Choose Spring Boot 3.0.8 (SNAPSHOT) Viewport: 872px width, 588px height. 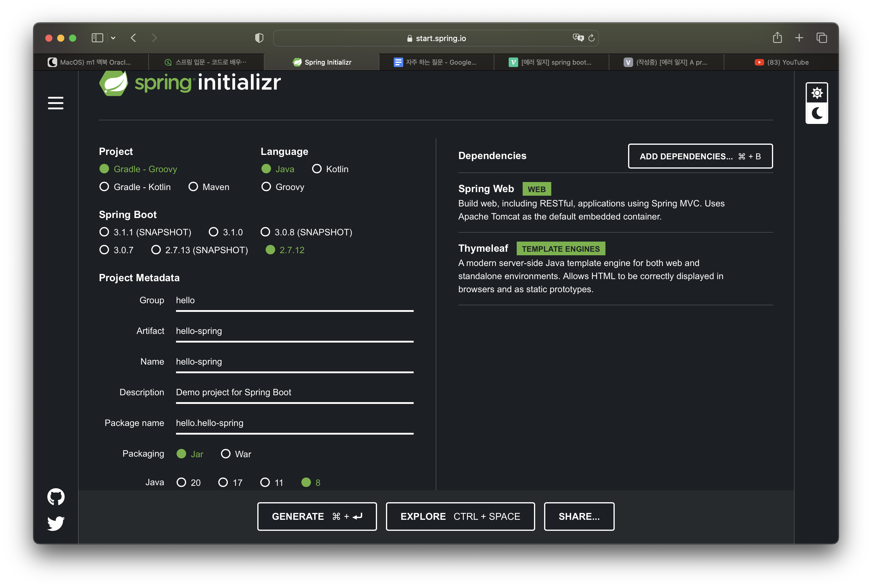point(306,232)
